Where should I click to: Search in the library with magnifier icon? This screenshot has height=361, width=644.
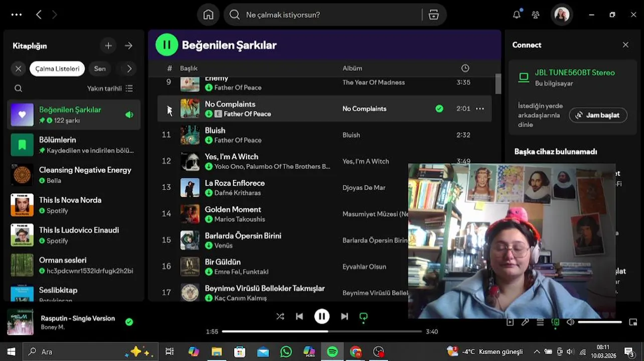click(x=19, y=88)
